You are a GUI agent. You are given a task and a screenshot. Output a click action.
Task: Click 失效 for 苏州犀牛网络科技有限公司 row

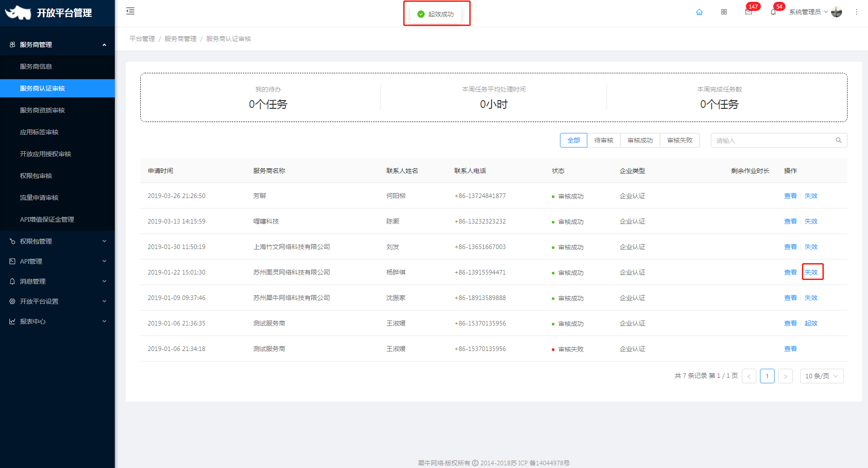pos(811,298)
